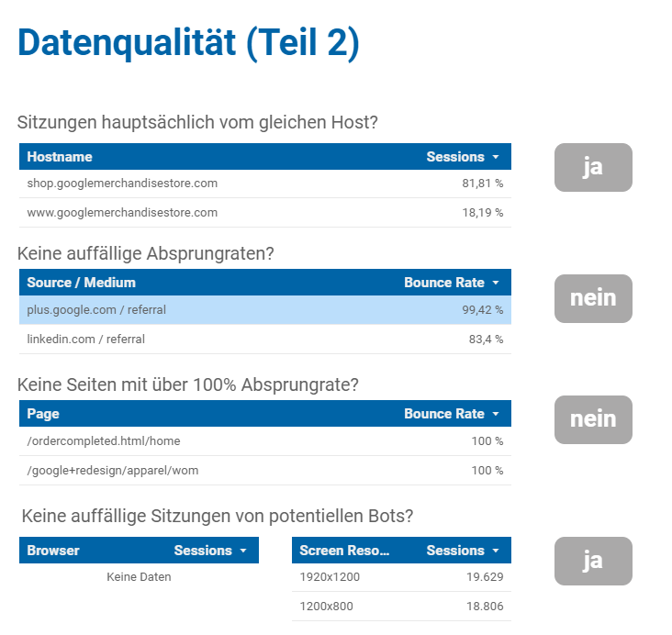Click sort arrow beside Browser Sessions header

click(x=243, y=551)
